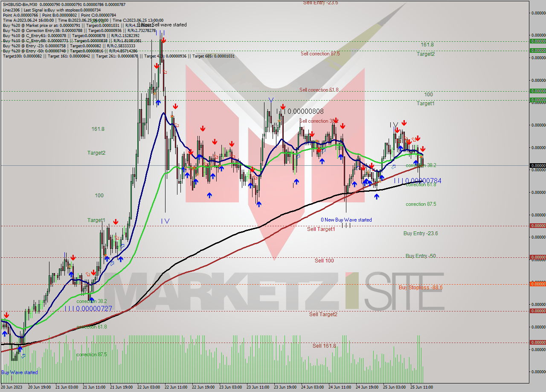Click the 'I I I 0.00000727' wave label
The height and width of the screenshot is (392, 546).
tap(88, 308)
